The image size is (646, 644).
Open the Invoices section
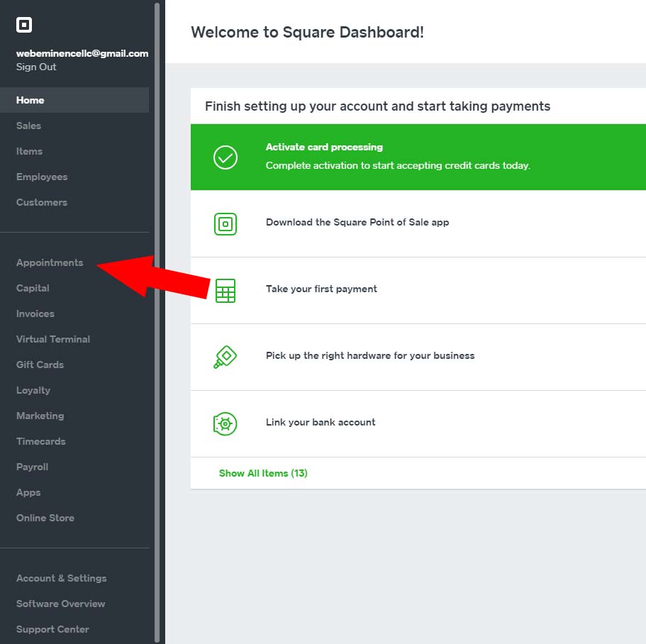[35, 313]
